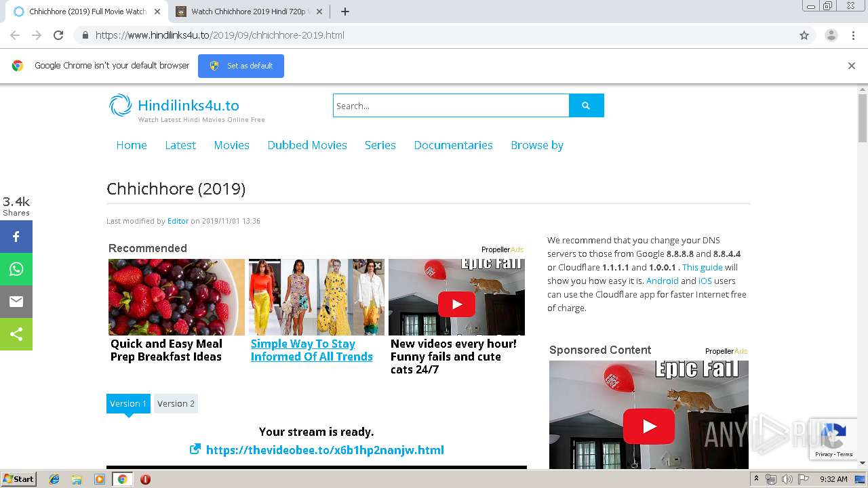Share by email via sidebar envelope icon
868x488 pixels.
point(16,302)
